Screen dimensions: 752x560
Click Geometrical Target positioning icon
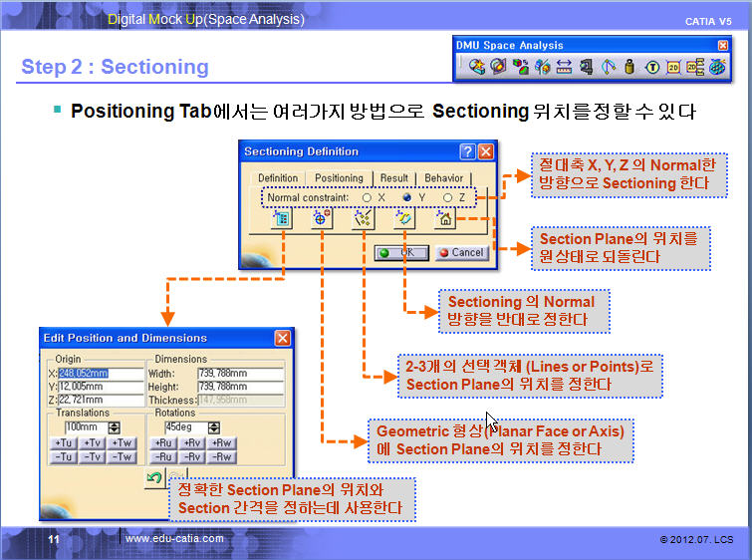(321, 219)
